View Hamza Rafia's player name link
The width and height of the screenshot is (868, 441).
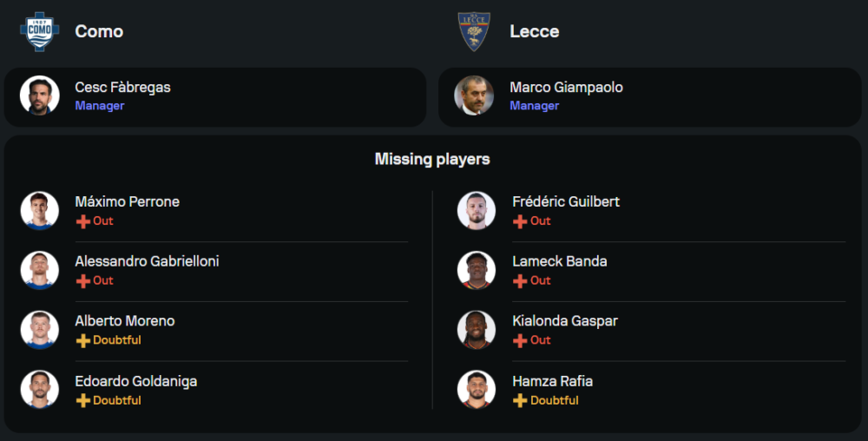point(553,381)
